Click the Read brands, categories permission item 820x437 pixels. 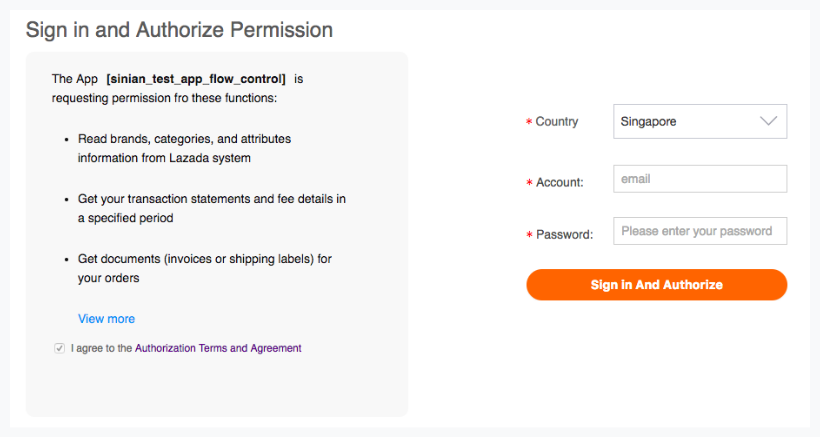tap(184, 148)
